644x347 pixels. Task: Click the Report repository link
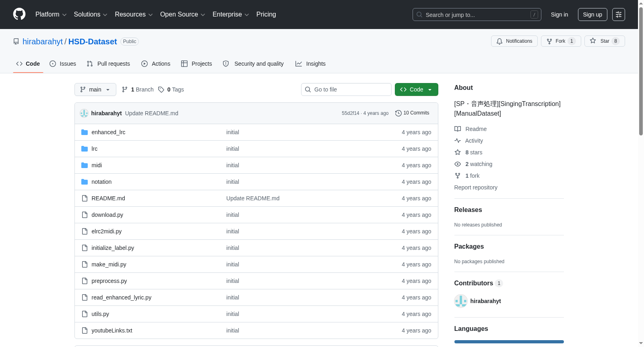(x=476, y=187)
